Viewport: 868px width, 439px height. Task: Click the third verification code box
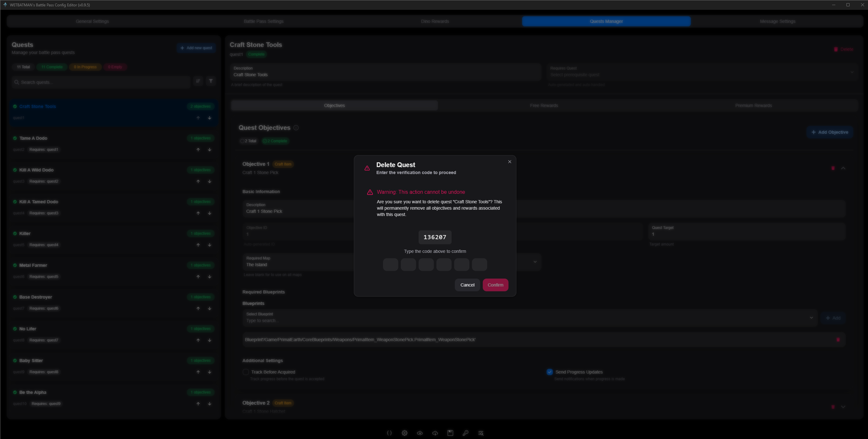click(426, 265)
